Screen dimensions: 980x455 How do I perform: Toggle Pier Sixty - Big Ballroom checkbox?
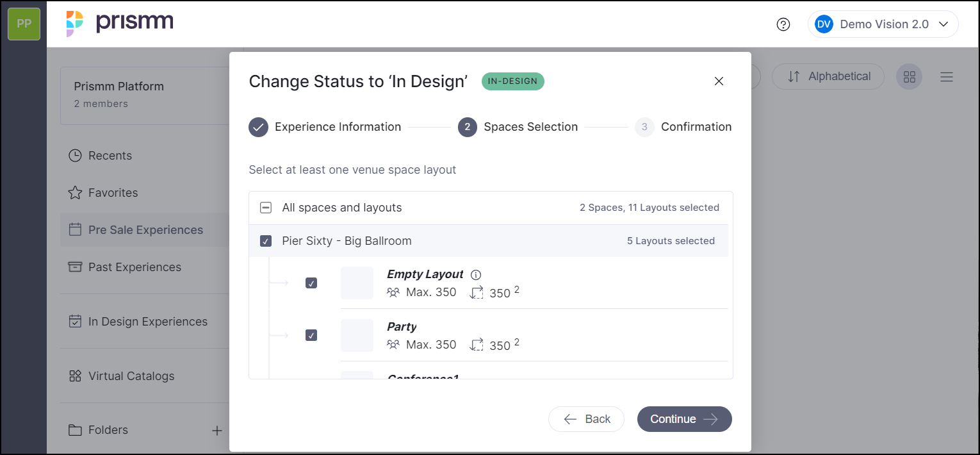266,241
